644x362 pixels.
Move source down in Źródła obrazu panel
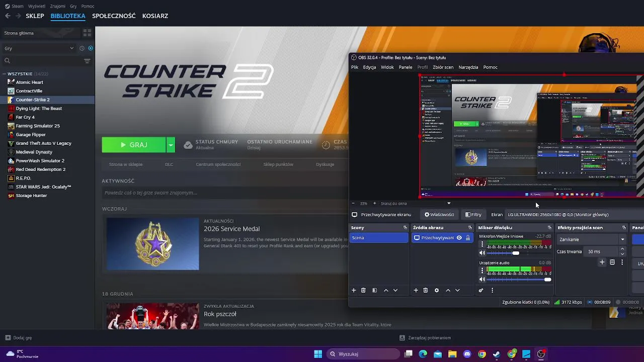point(457,290)
